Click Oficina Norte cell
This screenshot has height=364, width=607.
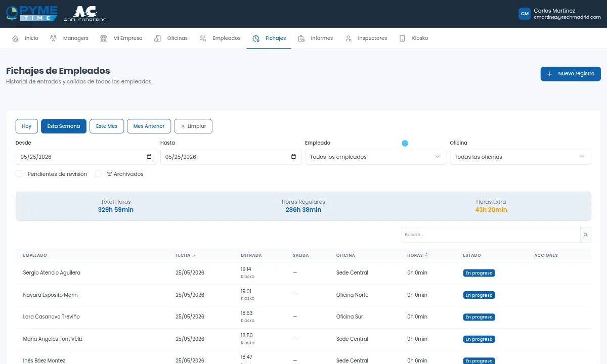tap(353, 295)
